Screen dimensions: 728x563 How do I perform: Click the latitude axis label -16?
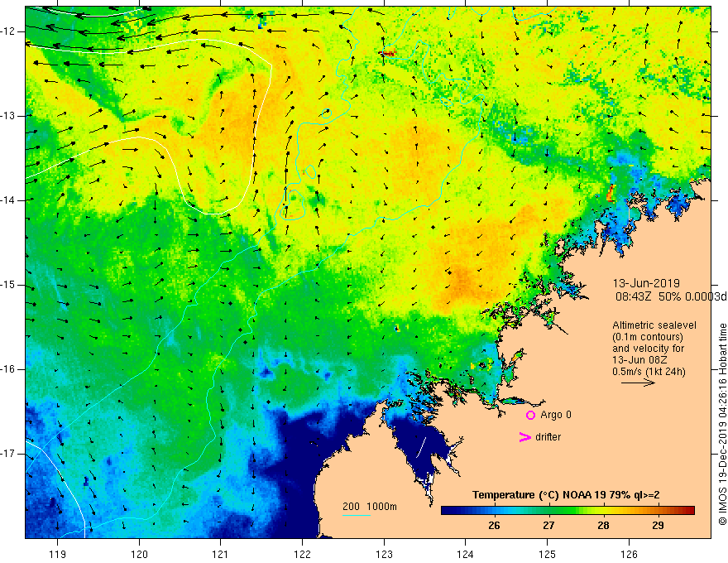click(8, 369)
